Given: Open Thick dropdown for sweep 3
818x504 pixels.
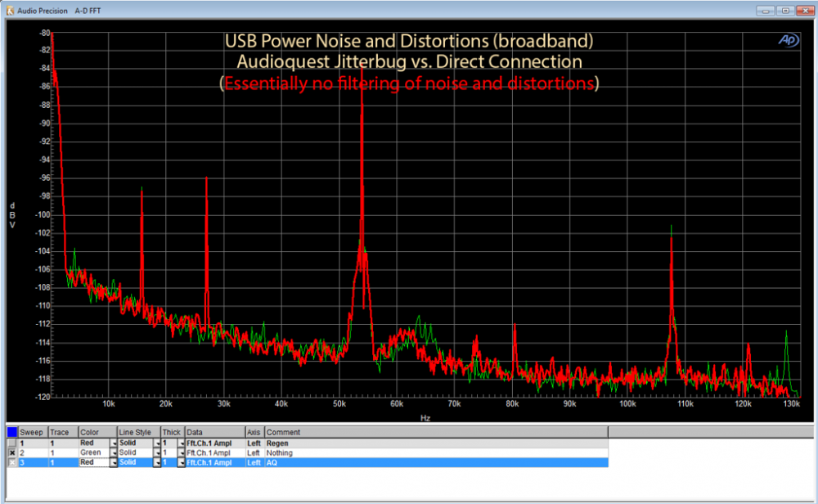Looking at the screenshot, I should click(181, 463).
